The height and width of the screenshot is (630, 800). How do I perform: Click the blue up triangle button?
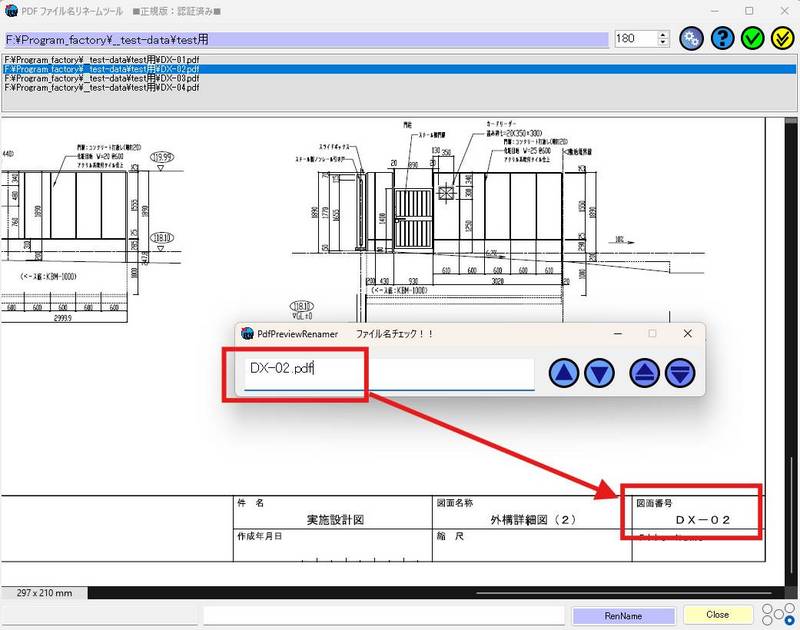click(x=564, y=373)
